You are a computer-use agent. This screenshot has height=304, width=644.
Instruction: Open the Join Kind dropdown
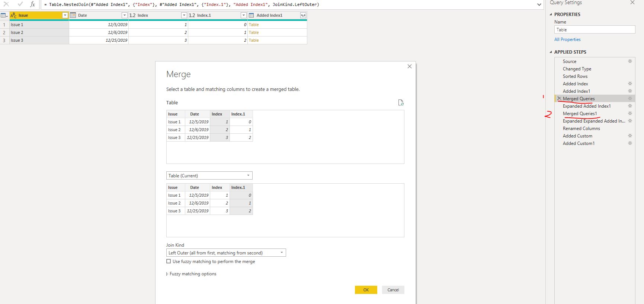click(x=226, y=253)
